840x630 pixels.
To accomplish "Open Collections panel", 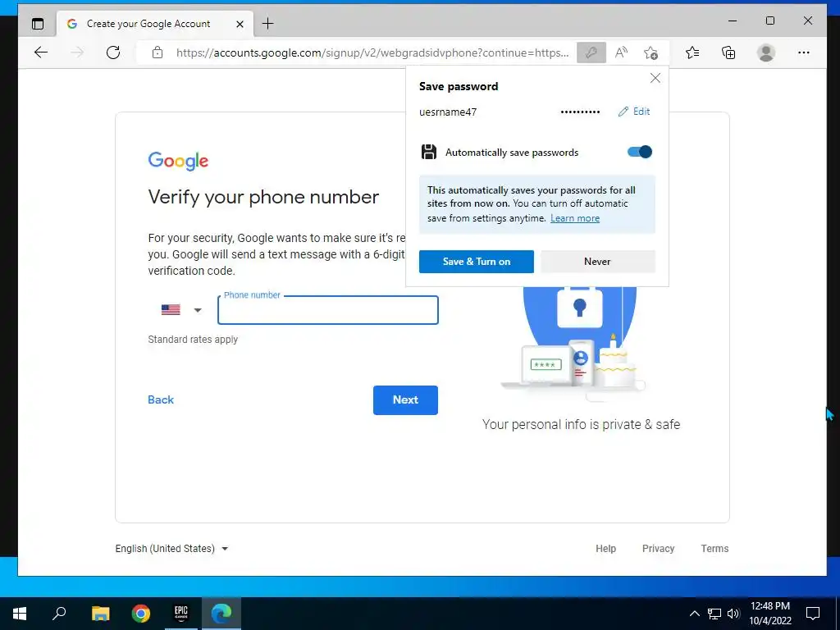I will [x=728, y=52].
